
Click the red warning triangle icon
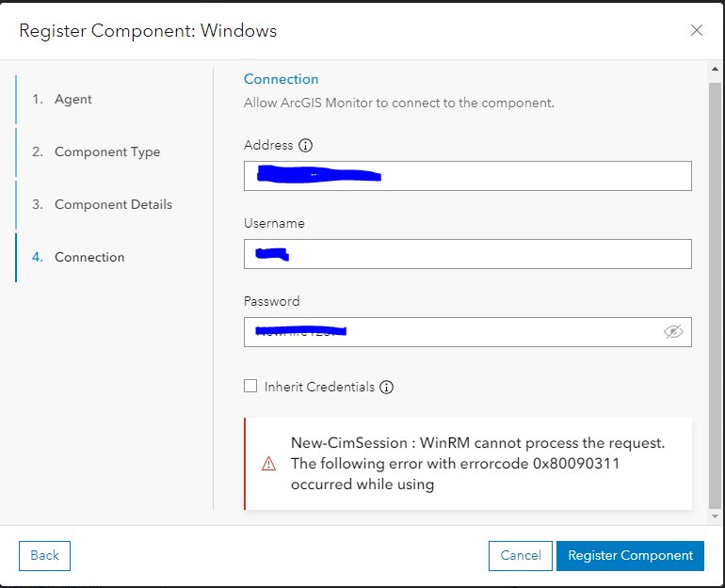[269, 464]
